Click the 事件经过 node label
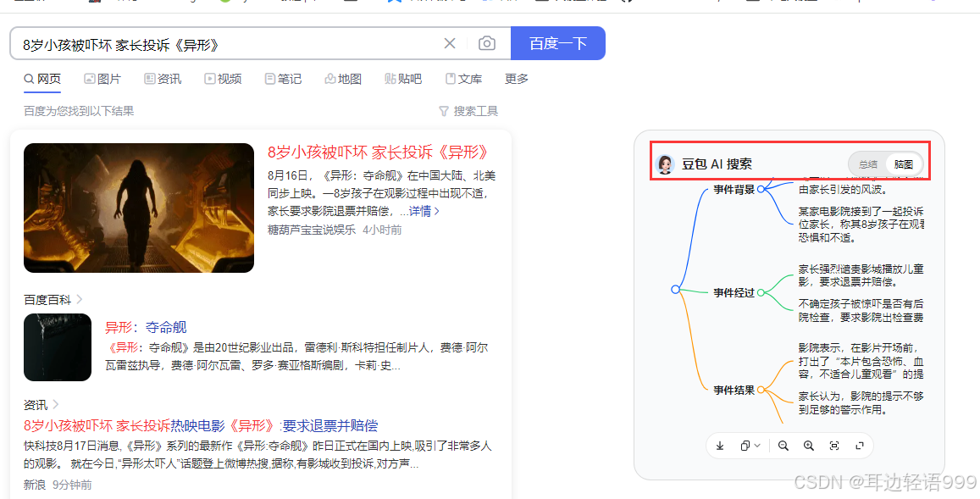 pyautogui.click(x=734, y=292)
